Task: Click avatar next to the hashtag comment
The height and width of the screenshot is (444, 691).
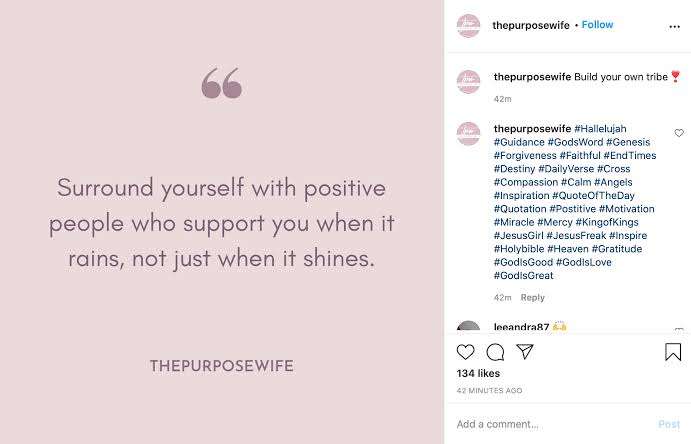Action: pyautogui.click(x=468, y=133)
